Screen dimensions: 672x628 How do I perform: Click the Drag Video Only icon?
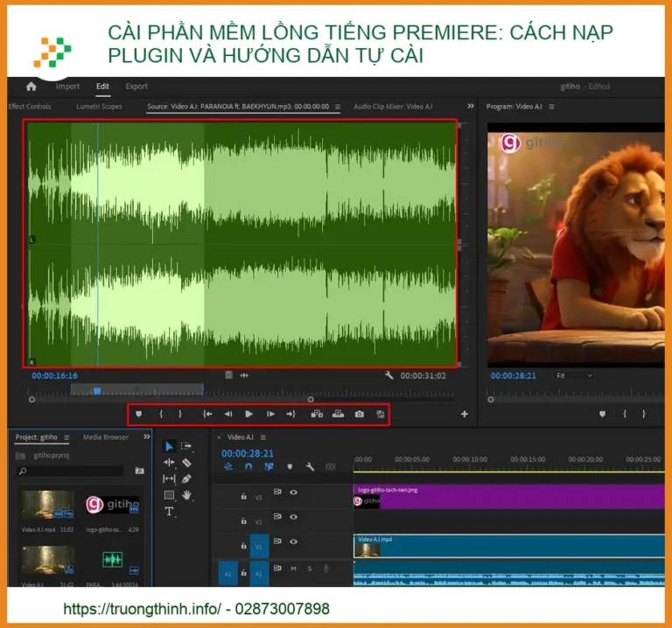229,375
